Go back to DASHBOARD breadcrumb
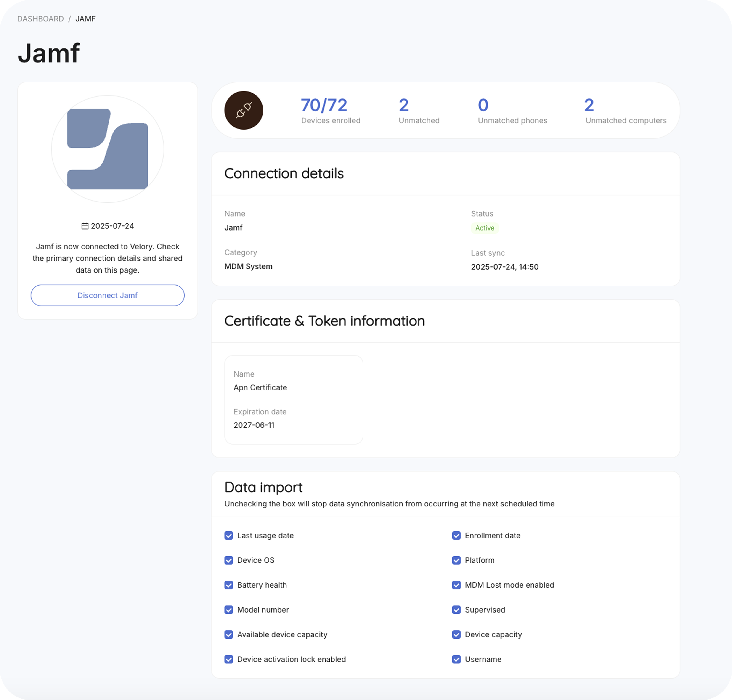Image resolution: width=732 pixels, height=700 pixels. coord(40,19)
